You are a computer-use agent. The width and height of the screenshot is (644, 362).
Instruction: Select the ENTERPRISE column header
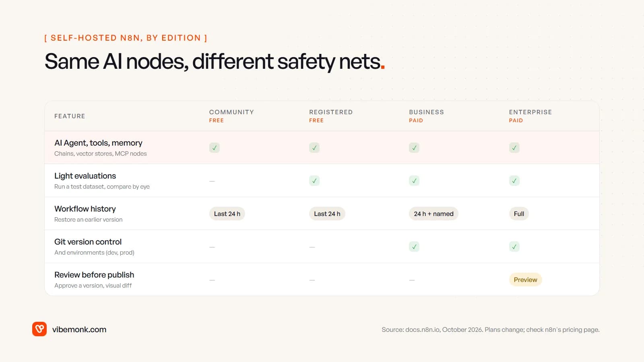(530, 112)
